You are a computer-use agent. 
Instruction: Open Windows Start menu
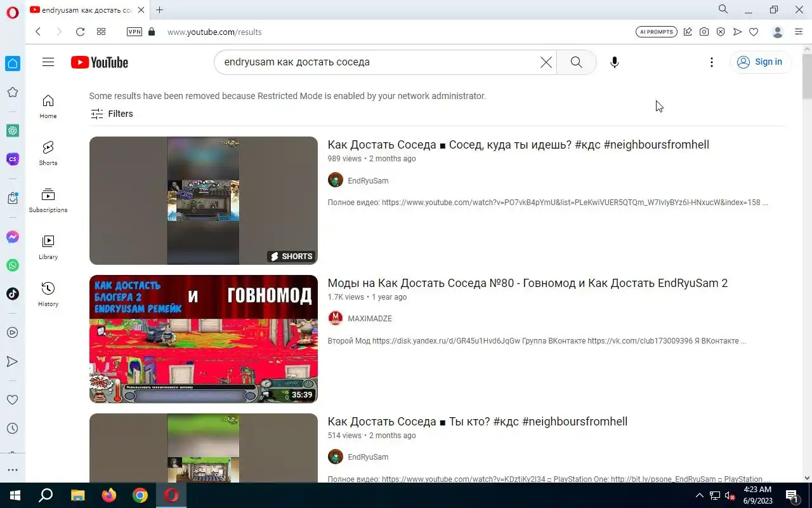click(15, 495)
